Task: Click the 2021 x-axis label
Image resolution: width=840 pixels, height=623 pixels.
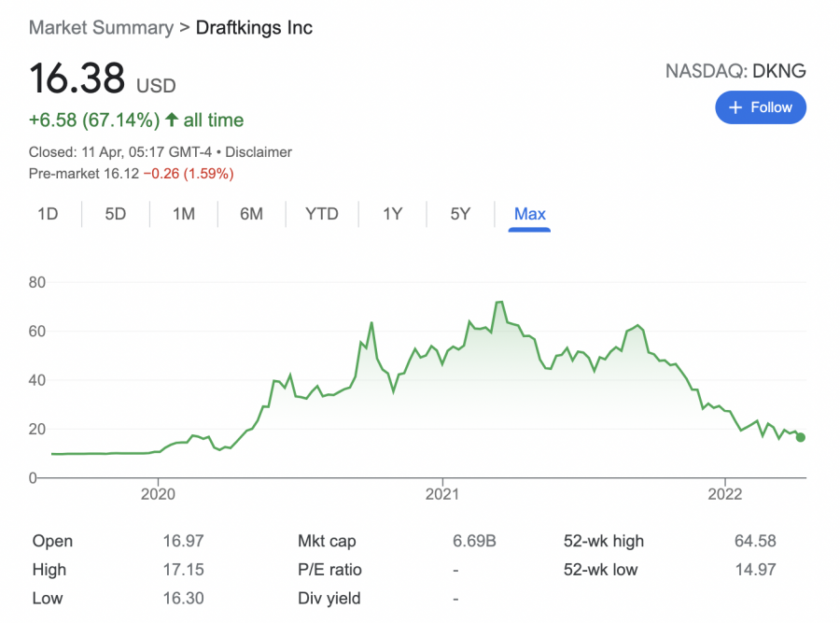Action: tap(442, 494)
